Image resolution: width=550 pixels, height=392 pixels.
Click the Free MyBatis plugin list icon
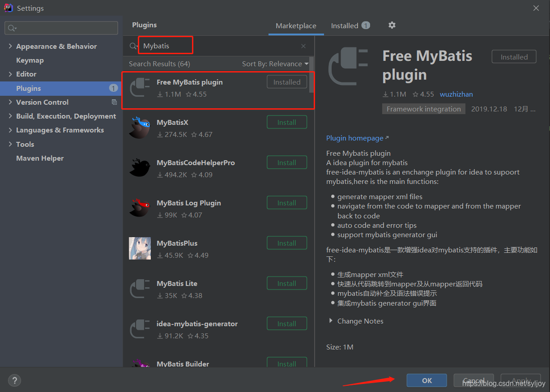tap(140, 87)
